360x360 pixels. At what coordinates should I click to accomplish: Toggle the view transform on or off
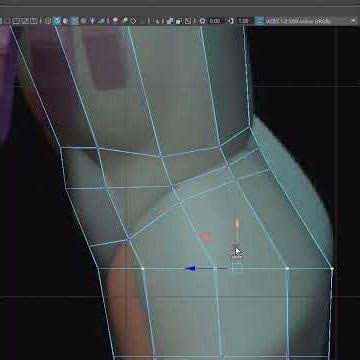click(260, 21)
